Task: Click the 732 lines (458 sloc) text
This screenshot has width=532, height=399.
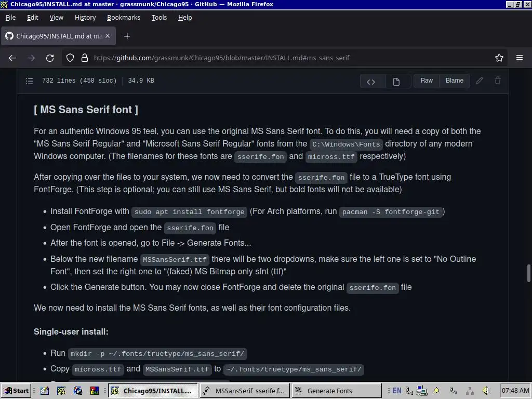Action: 79,81
